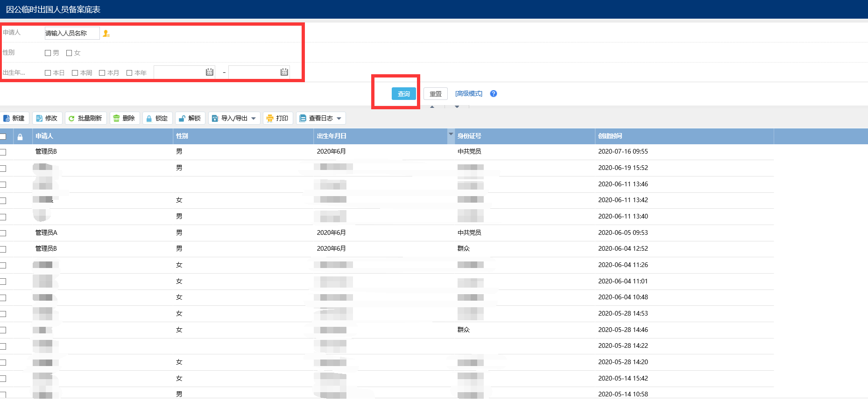Expand the 查看日志 dropdown menu
The image size is (868, 402).
339,119
